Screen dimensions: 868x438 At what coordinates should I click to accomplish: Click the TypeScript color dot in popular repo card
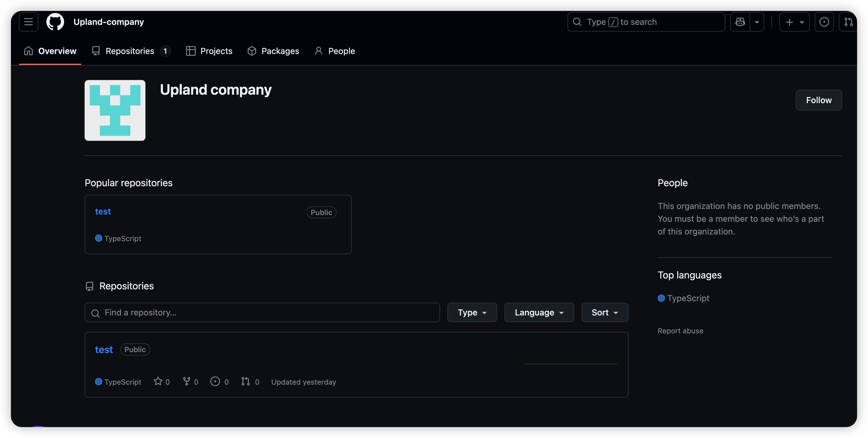coord(98,238)
